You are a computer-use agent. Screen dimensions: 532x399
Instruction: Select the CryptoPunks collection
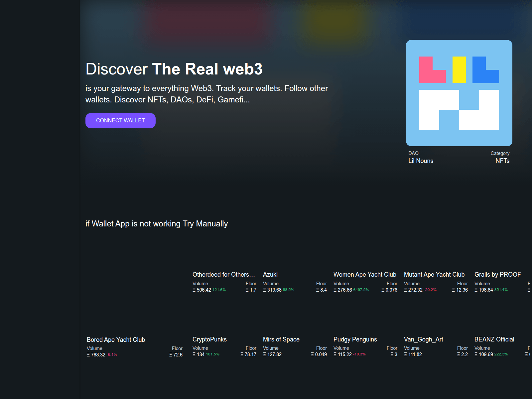click(x=209, y=339)
